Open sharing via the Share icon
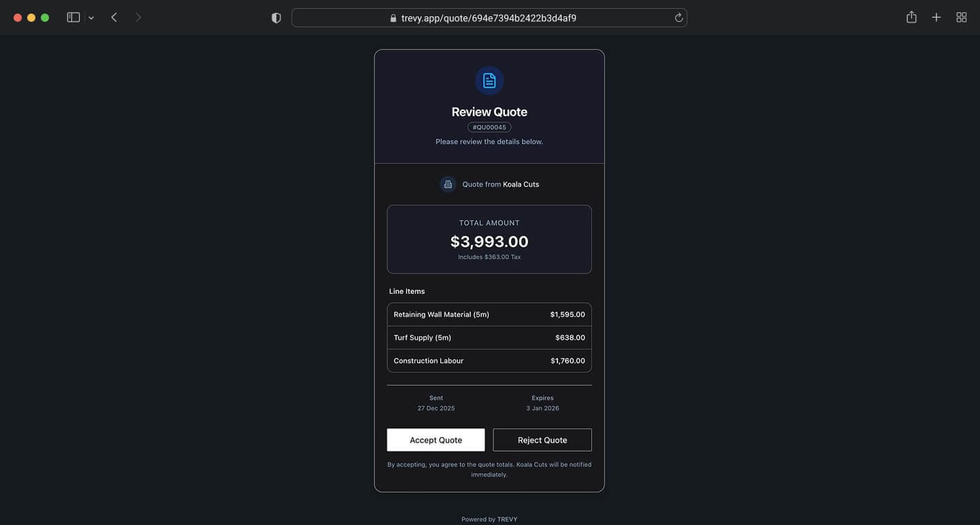The image size is (980, 525). click(x=911, y=17)
